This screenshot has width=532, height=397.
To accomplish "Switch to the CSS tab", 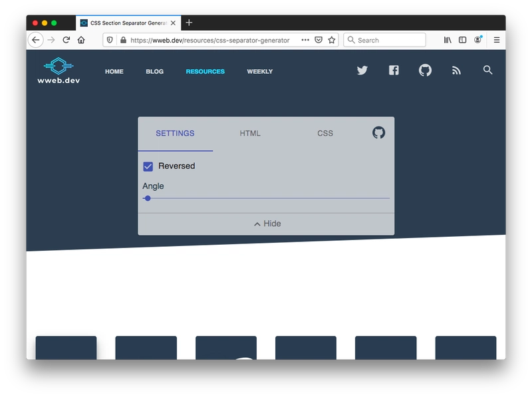I will pos(325,134).
